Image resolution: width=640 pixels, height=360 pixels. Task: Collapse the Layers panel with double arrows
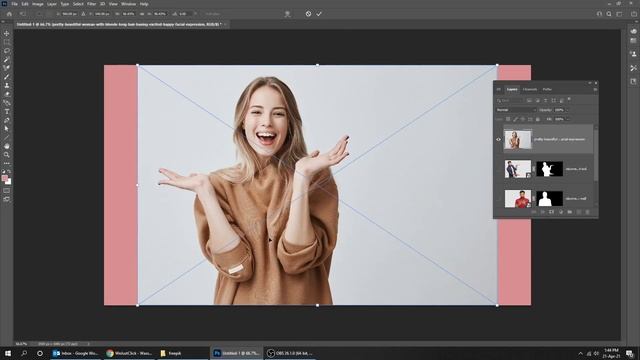click(x=589, y=83)
